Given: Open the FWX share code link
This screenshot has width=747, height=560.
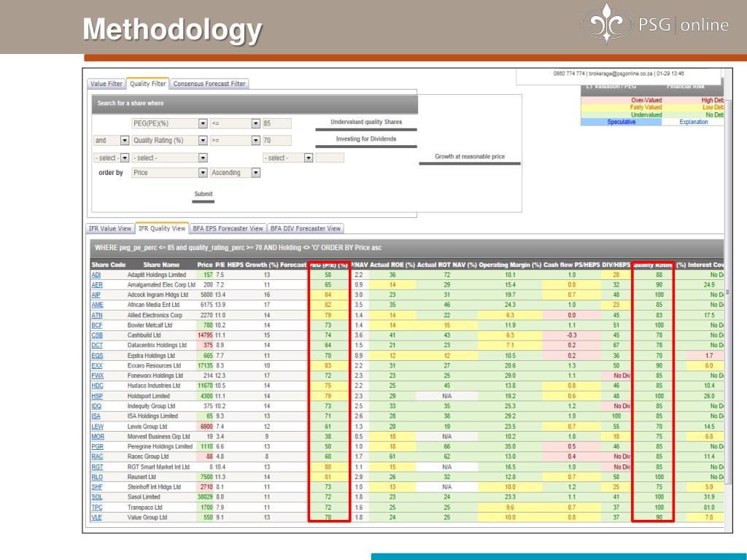Looking at the screenshot, I should click(x=97, y=376).
